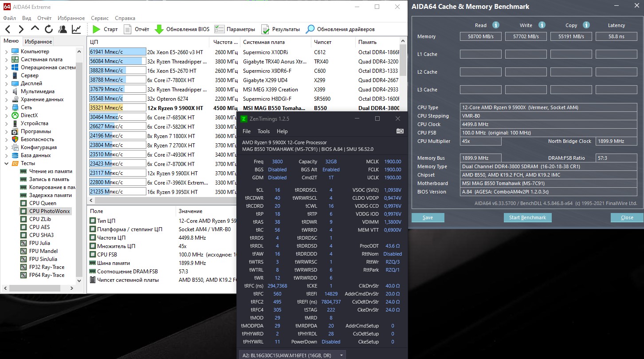Open the Tools menu in ZenTimings

tap(263, 131)
